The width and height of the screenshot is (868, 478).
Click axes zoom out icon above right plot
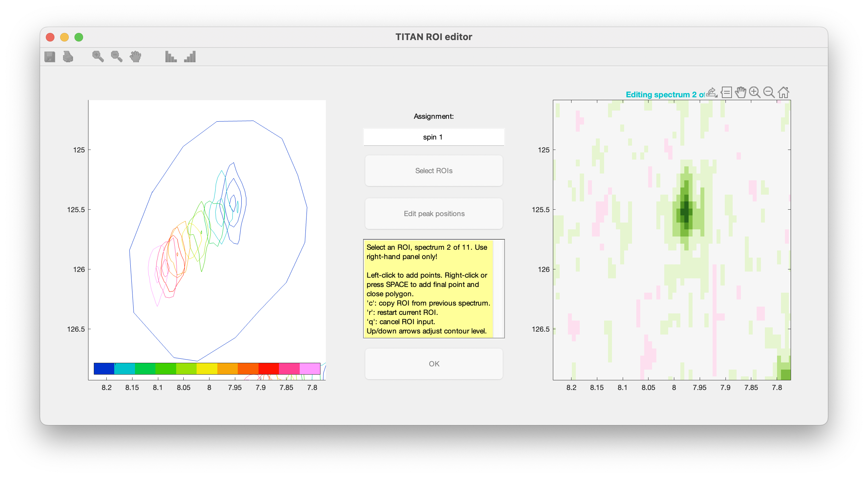pos(769,92)
